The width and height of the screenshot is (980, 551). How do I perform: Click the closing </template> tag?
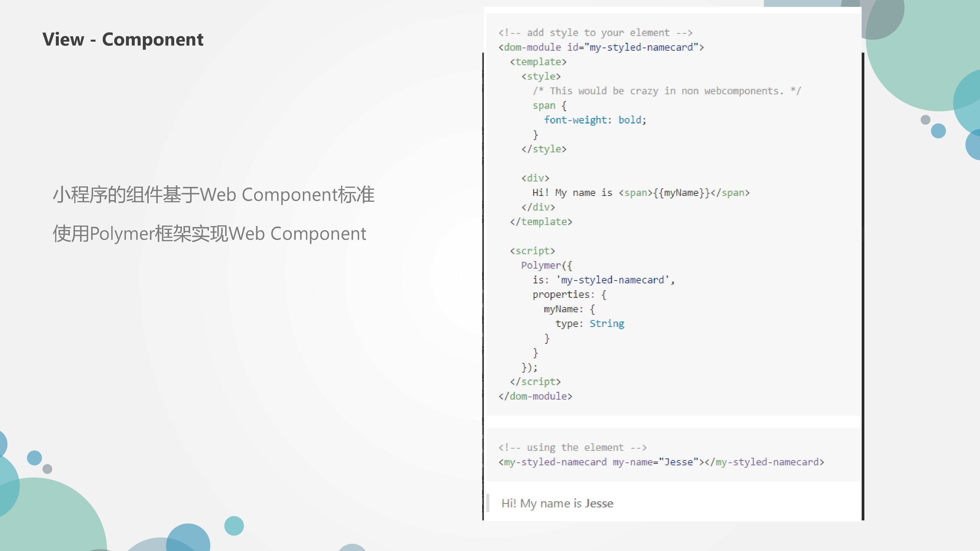click(541, 222)
